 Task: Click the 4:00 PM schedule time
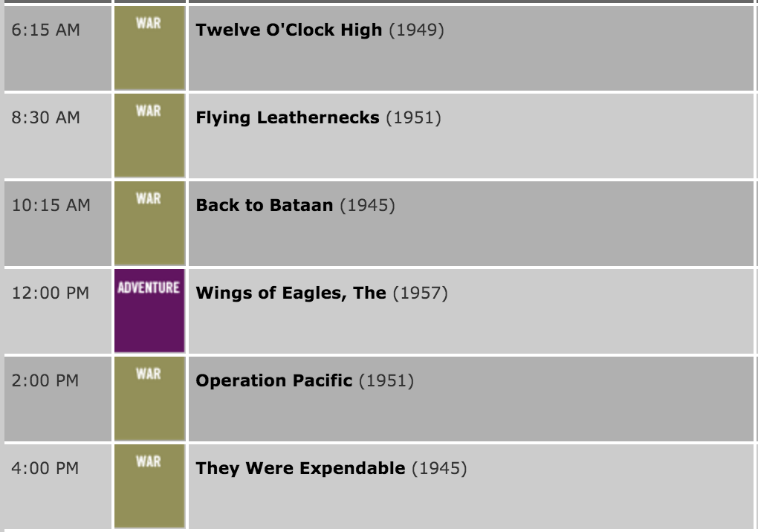tap(46, 469)
